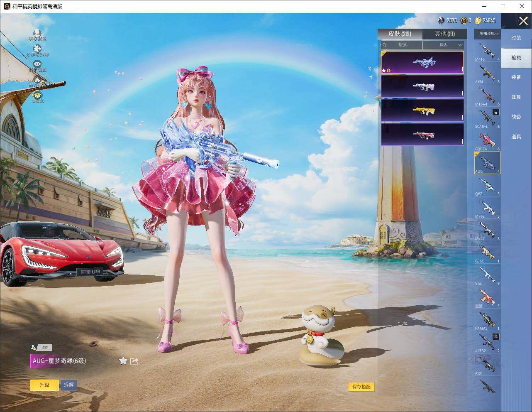Open the 分解与拆解 puzzle-piece icon

click(37, 50)
